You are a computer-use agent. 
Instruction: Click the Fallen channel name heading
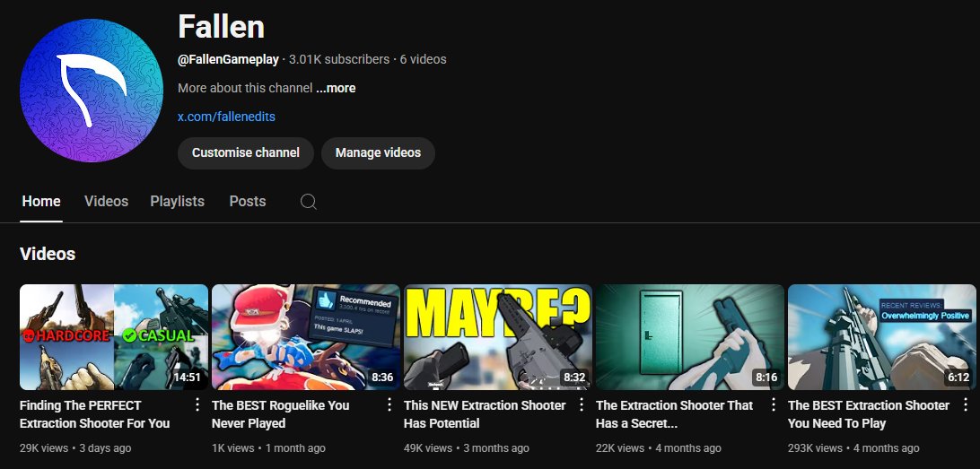[x=222, y=27]
